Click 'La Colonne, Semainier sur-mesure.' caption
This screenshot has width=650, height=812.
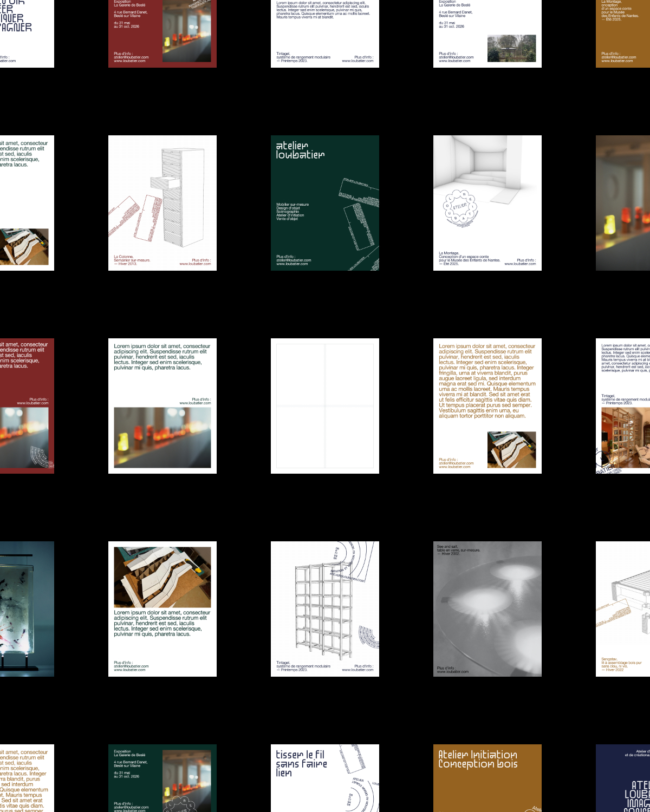[x=132, y=259]
